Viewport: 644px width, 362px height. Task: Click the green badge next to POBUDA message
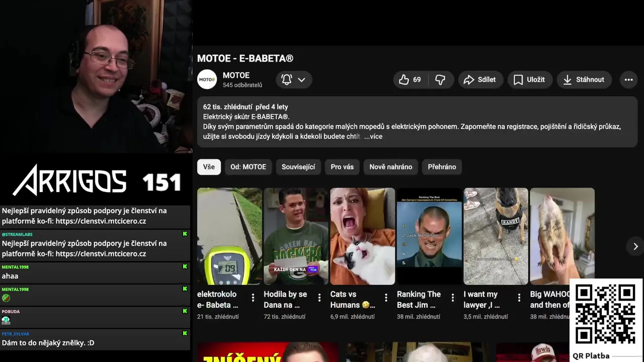tap(185, 311)
